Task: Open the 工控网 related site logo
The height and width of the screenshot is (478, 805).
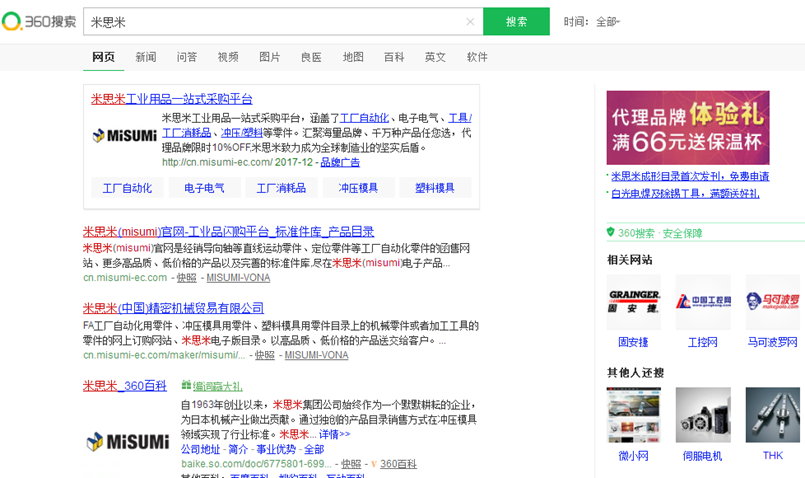Action: coord(702,301)
